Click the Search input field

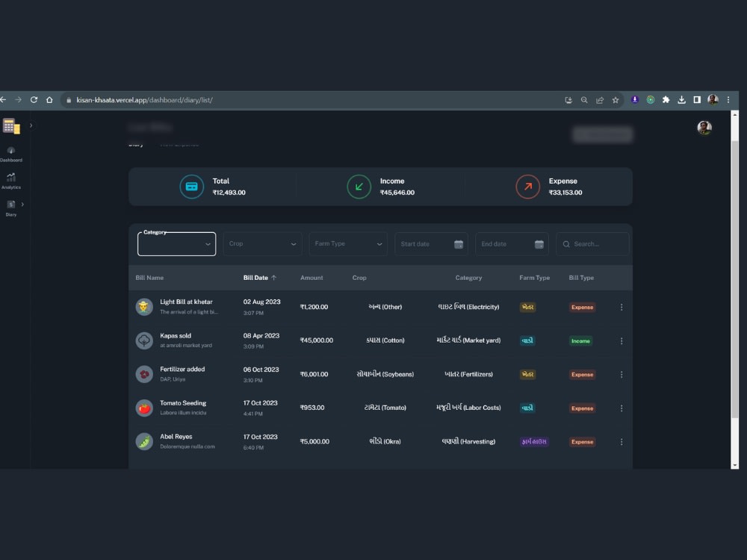[x=592, y=244]
